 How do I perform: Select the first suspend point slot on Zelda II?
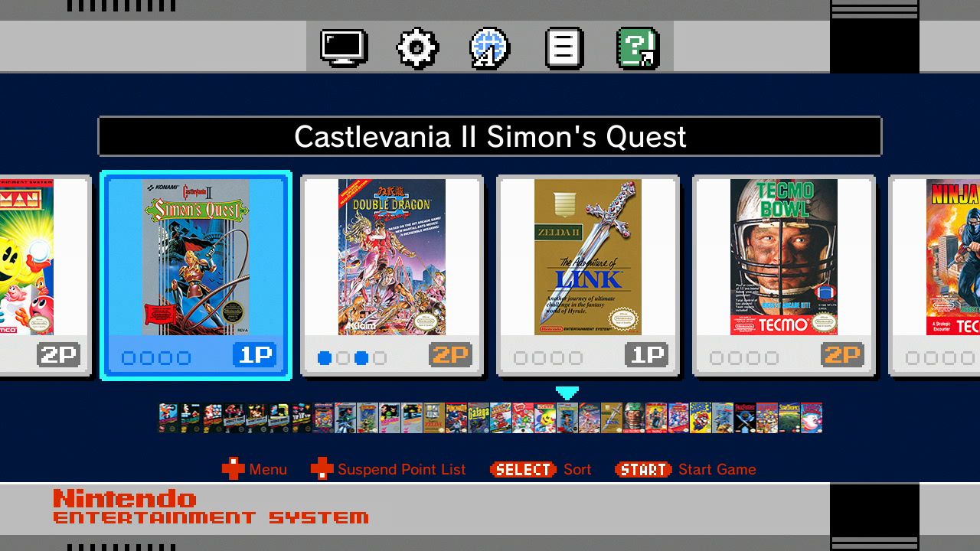click(x=521, y=357)
